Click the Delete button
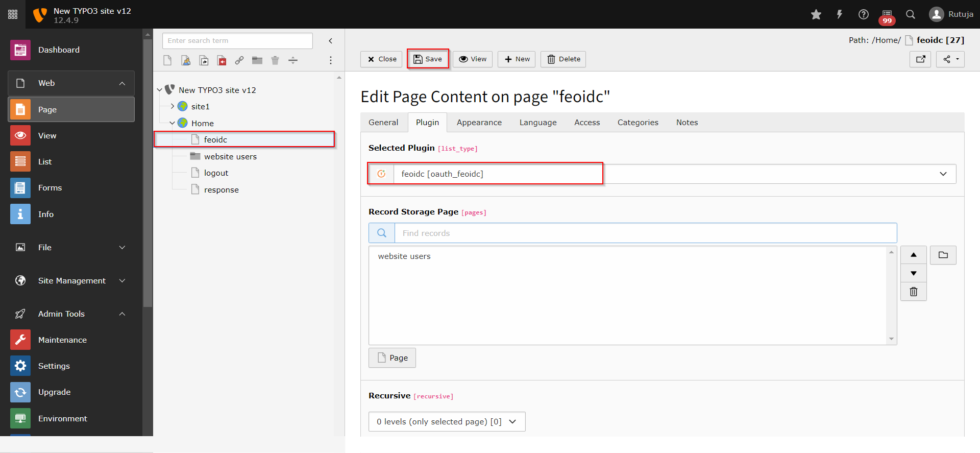Image resolution: width=980 pixels, height=453 pixels. coord(563,59)
